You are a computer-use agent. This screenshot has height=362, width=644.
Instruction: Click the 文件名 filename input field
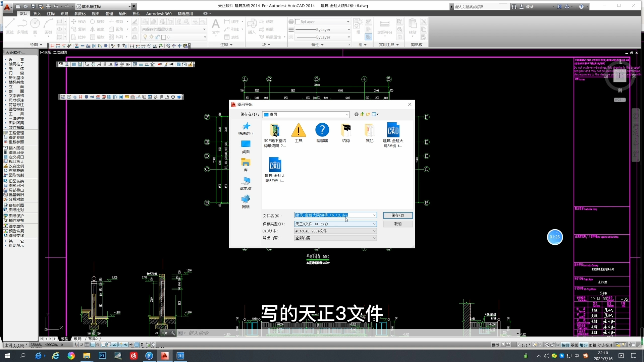(x=332, y=215)
